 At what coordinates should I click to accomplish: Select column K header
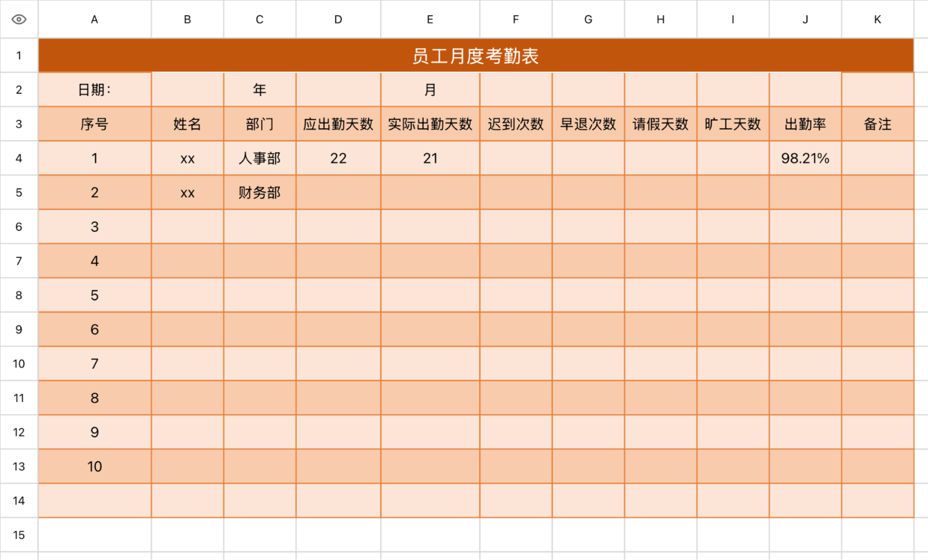(x=878, y=19)
